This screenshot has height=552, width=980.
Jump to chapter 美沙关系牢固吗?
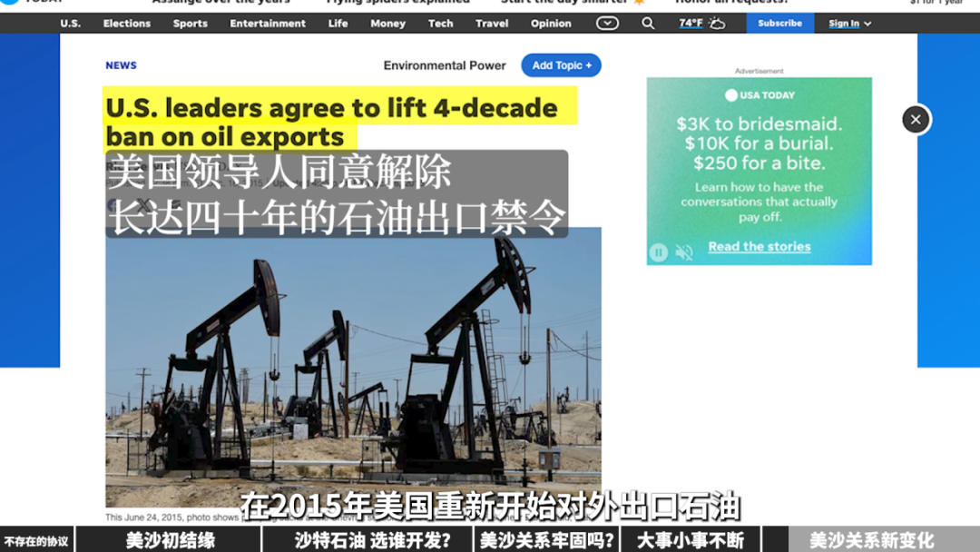[547, 540]
